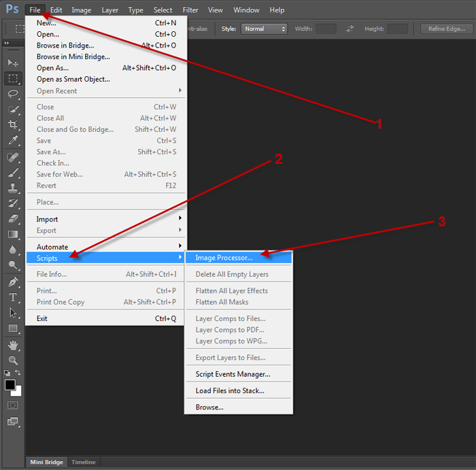
Task: Open the Scripts submenu entry
Action: [105, 258]
